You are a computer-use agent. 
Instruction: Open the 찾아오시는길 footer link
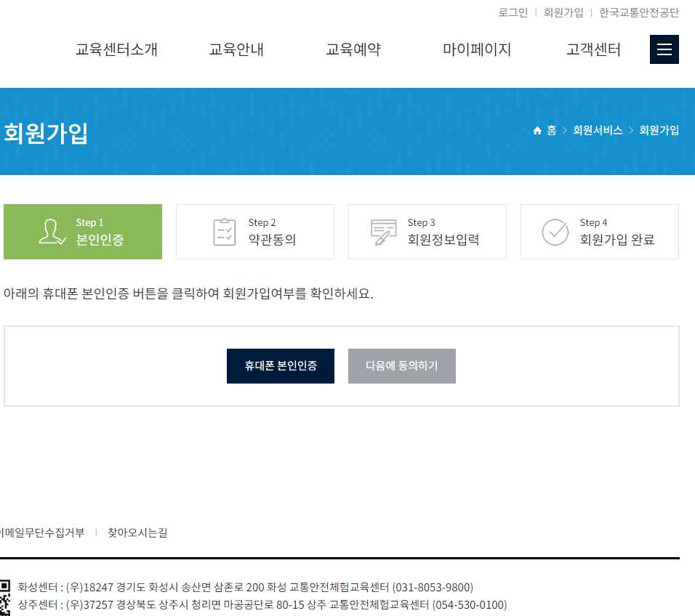[x=137, y=532]
